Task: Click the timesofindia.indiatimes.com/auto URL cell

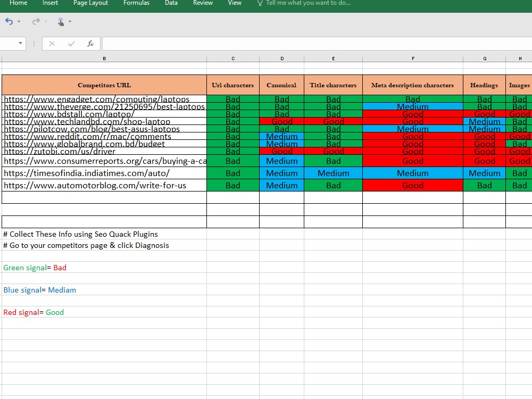Action: 104,173
